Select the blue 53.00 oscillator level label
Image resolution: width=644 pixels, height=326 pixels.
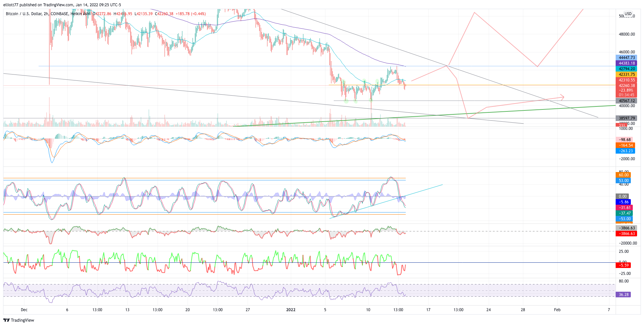tap(623, 181)
